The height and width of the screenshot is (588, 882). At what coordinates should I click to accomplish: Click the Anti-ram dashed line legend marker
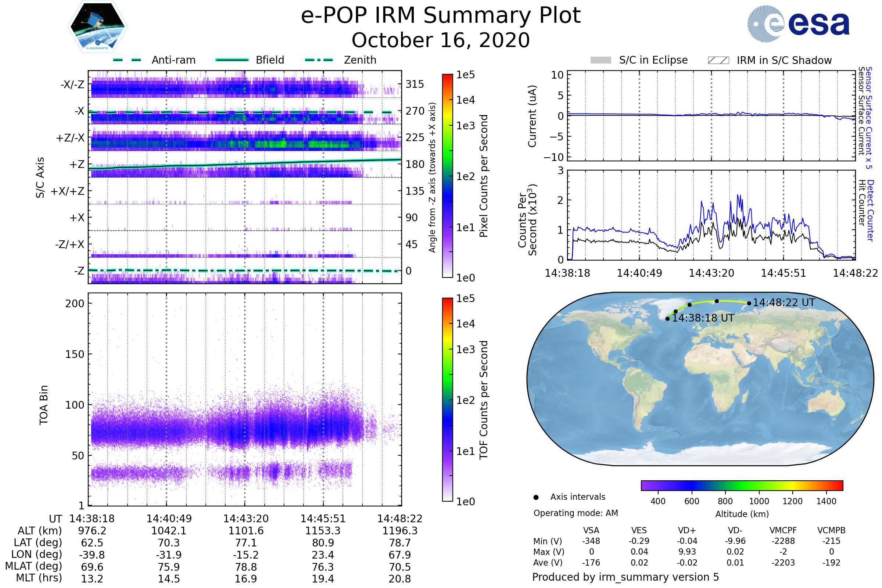(x=127, y=60)
